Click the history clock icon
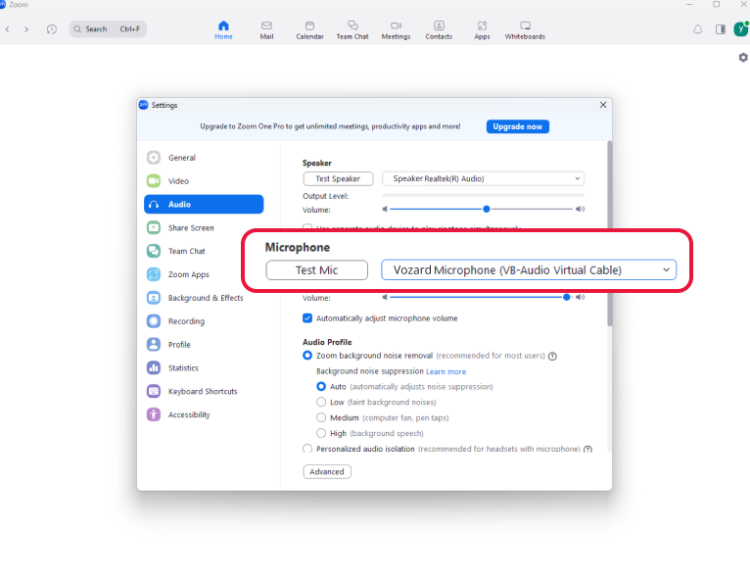Viewport: 750px width, 580px height. [52, 29]
